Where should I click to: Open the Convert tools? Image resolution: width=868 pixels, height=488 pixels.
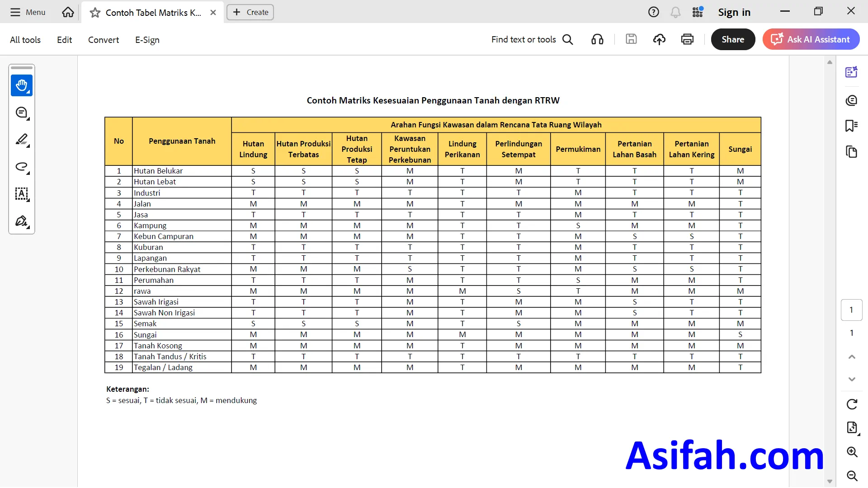pos(104,40)
